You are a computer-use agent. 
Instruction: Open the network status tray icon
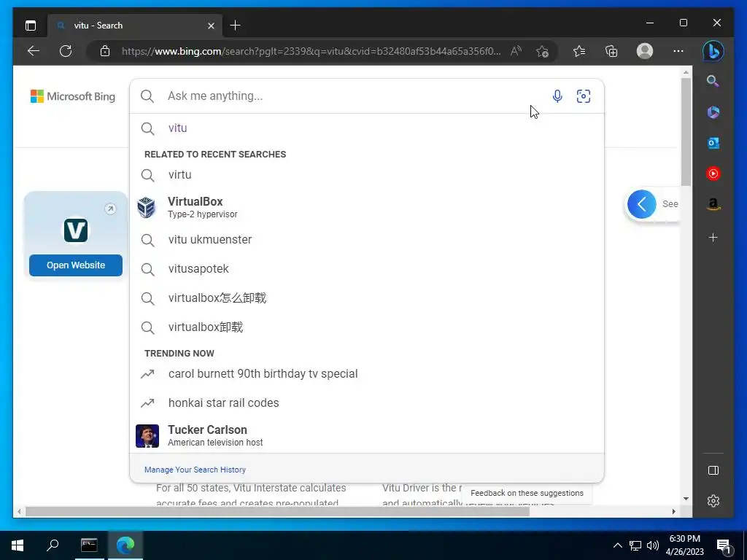click(x=635, y=545)
